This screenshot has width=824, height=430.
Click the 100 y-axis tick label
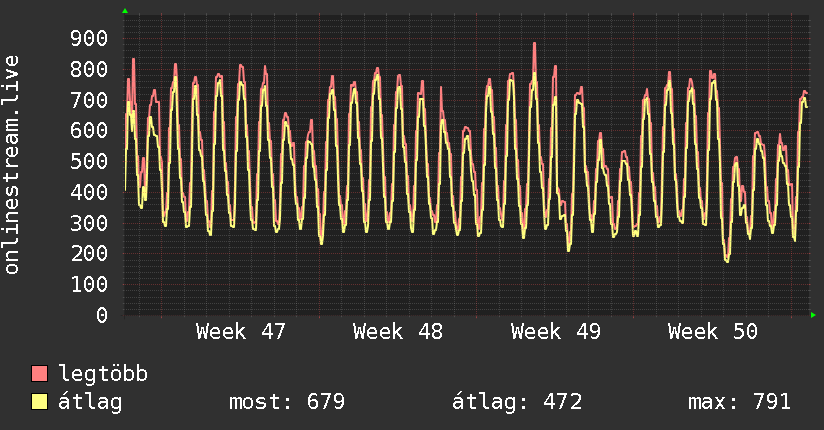[x=89, y=284]
